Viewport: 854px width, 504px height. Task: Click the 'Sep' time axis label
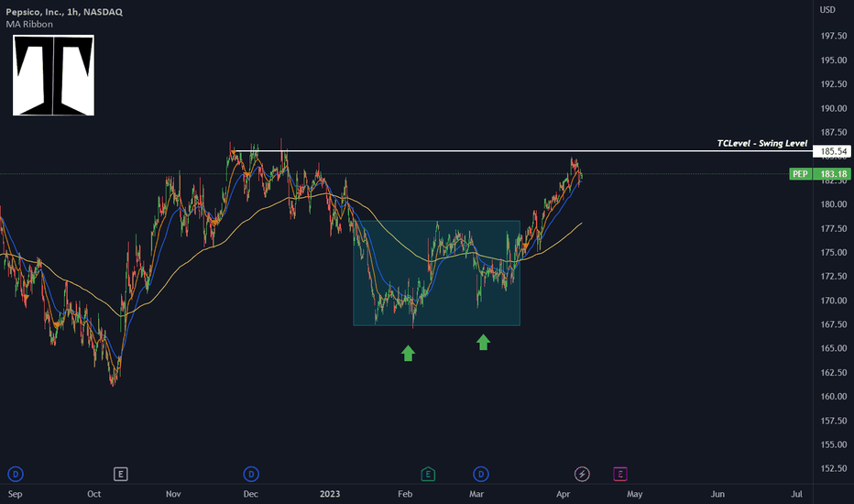tap(16, 494)
